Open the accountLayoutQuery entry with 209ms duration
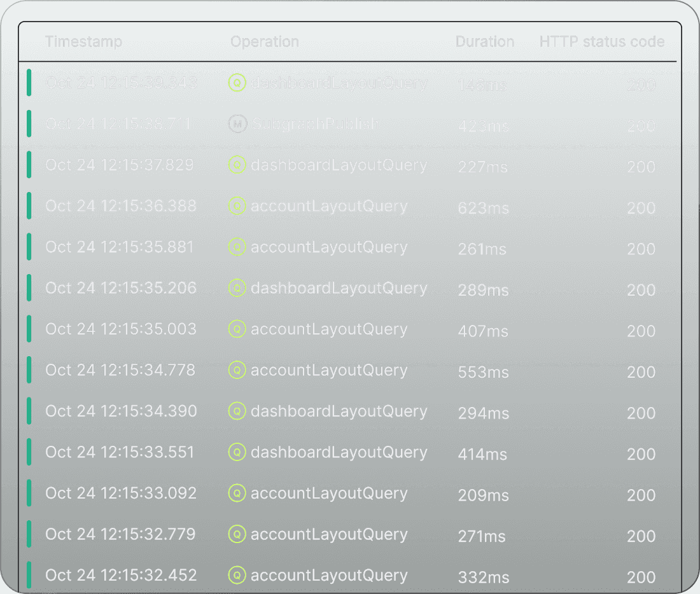 tap(329, 493)
